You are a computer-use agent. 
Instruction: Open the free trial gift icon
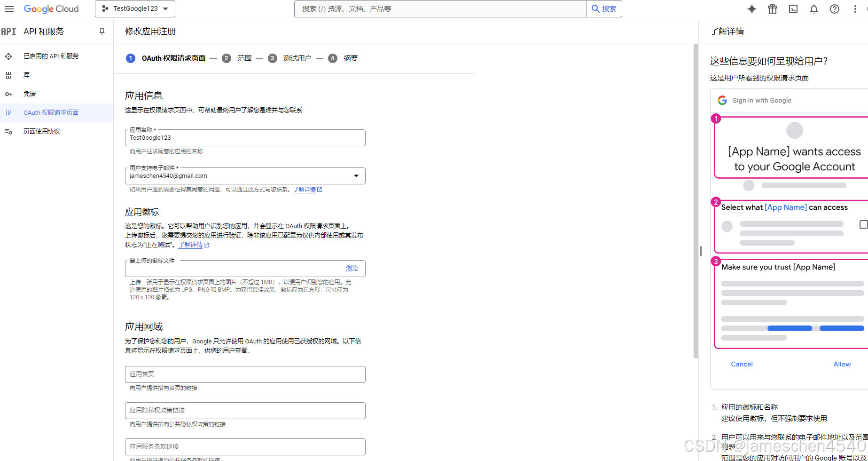point(773,9)
